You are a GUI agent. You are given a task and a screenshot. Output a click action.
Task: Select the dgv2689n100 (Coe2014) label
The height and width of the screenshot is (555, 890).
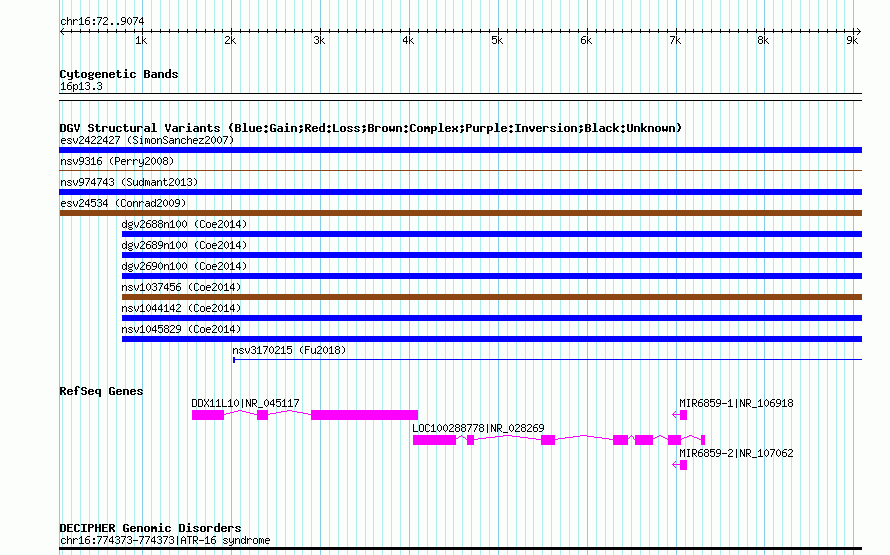tap(184, 245)
